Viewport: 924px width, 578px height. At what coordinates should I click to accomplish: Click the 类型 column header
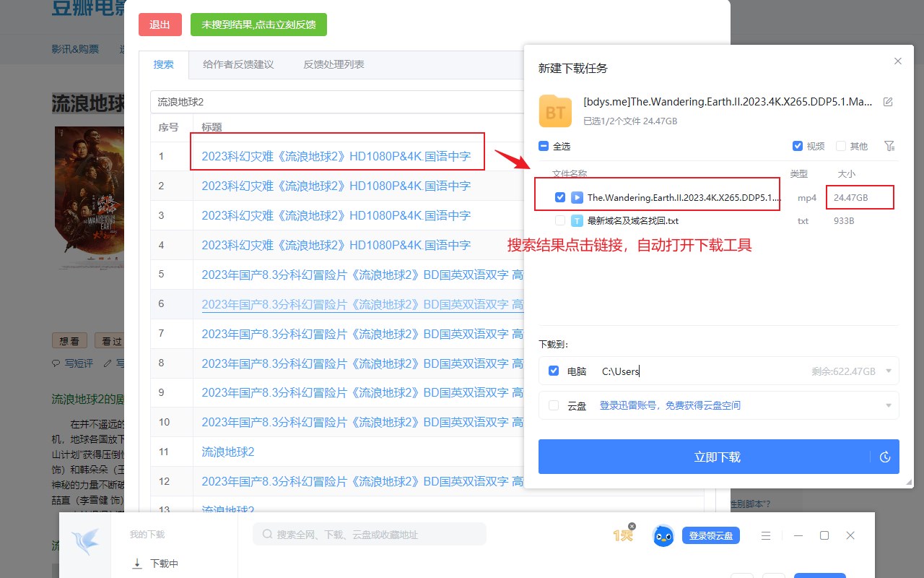coord(799,174)
